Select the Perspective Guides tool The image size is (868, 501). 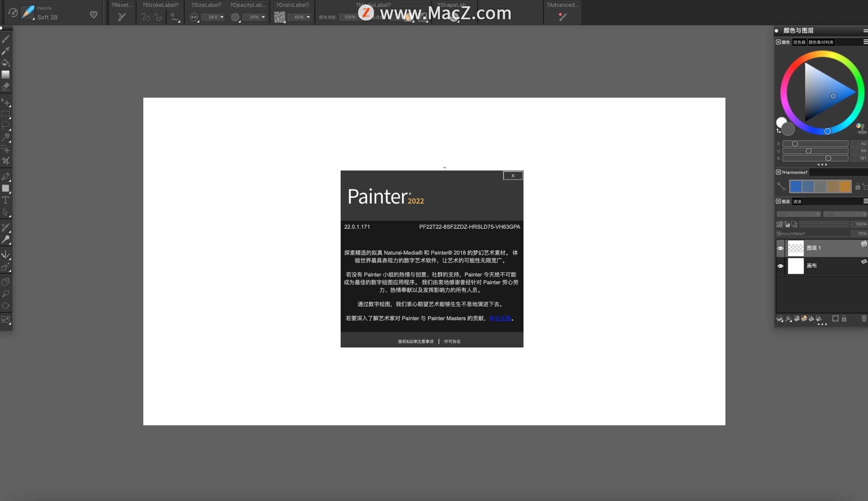(5, 267)
